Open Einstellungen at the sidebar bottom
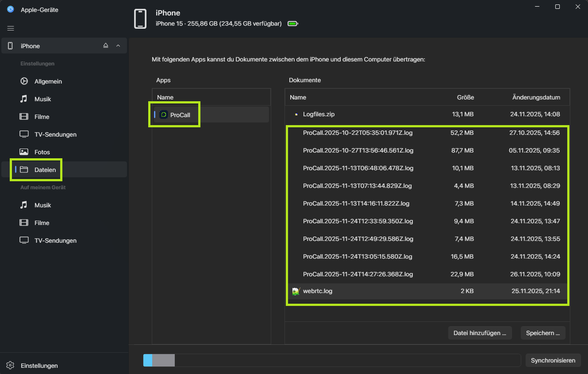The image size is (588, 374). (39, 366)
